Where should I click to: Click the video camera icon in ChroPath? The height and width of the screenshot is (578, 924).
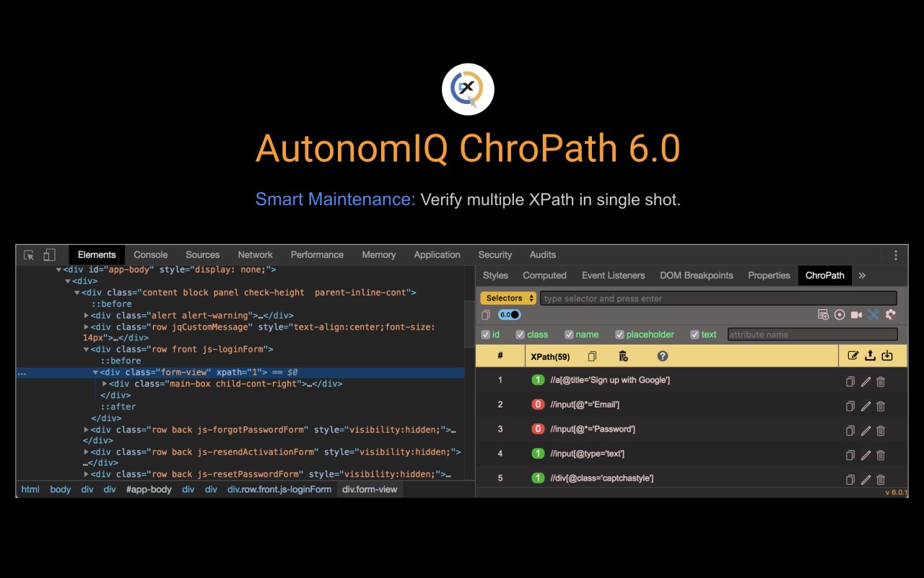[857, 315]
